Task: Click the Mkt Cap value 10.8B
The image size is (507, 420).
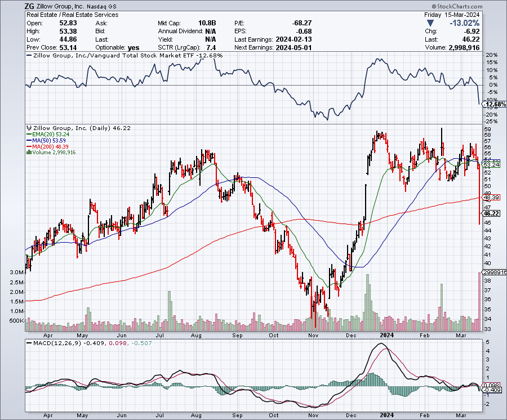Action: (207, 23)
